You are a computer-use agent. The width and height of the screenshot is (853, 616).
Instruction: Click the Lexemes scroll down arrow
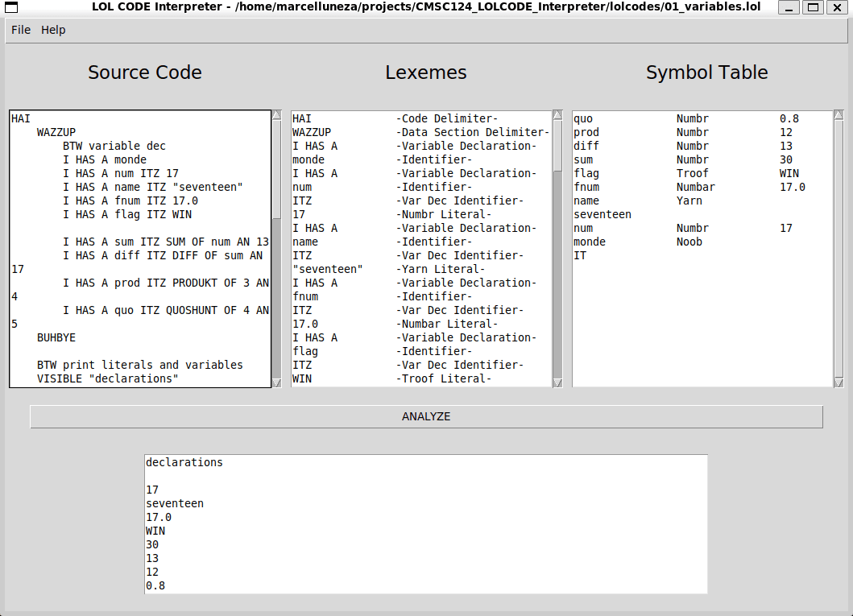(x=557, y=382)
